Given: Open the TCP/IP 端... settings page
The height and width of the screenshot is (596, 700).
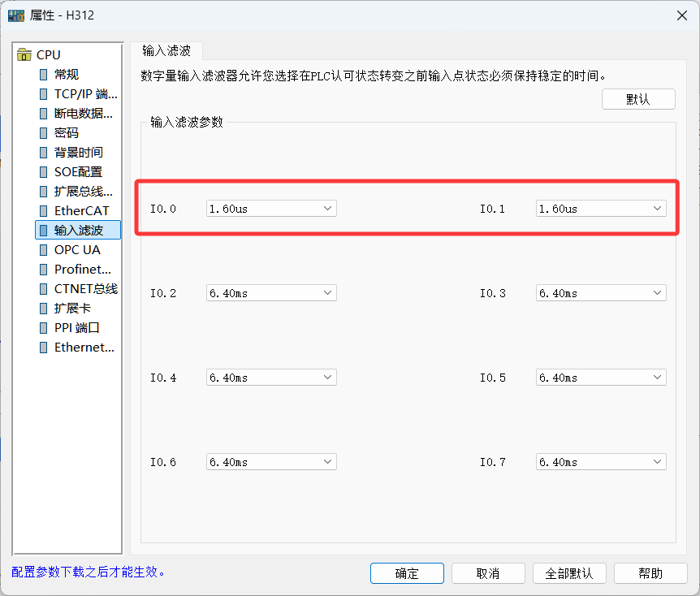Looking at the screenshot, I should [86, 93].
